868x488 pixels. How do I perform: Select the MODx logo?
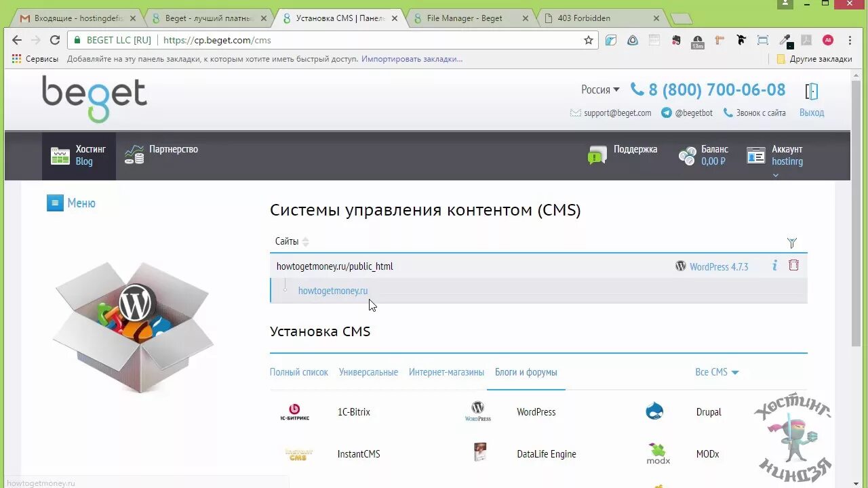pyautogui.click(x=658, y=453)
